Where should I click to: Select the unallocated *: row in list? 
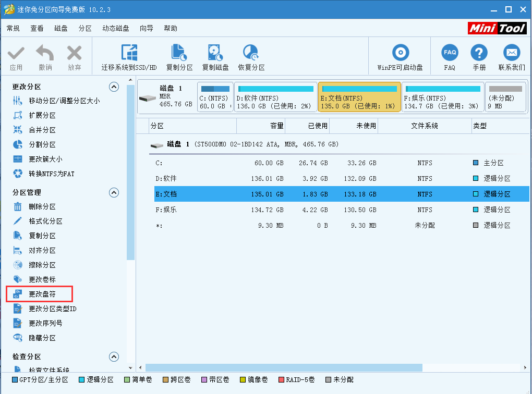point(342,225)
